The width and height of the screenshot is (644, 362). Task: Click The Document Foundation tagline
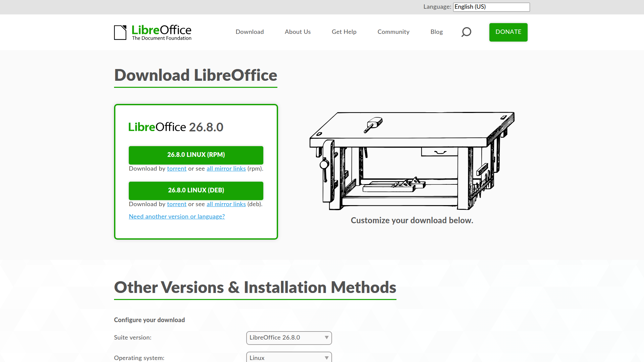(162, 38)
